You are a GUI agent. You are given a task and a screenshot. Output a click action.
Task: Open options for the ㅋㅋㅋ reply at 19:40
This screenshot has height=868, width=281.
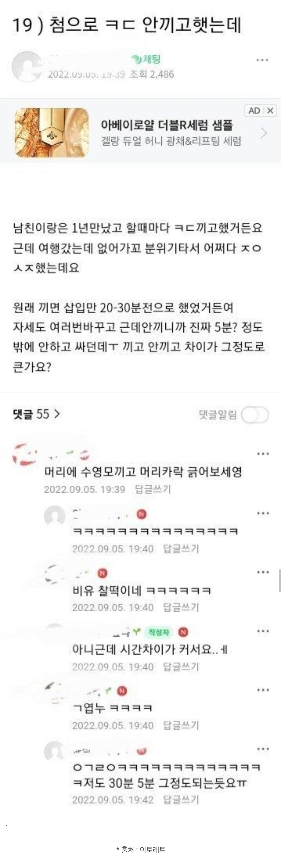point(263,513)
